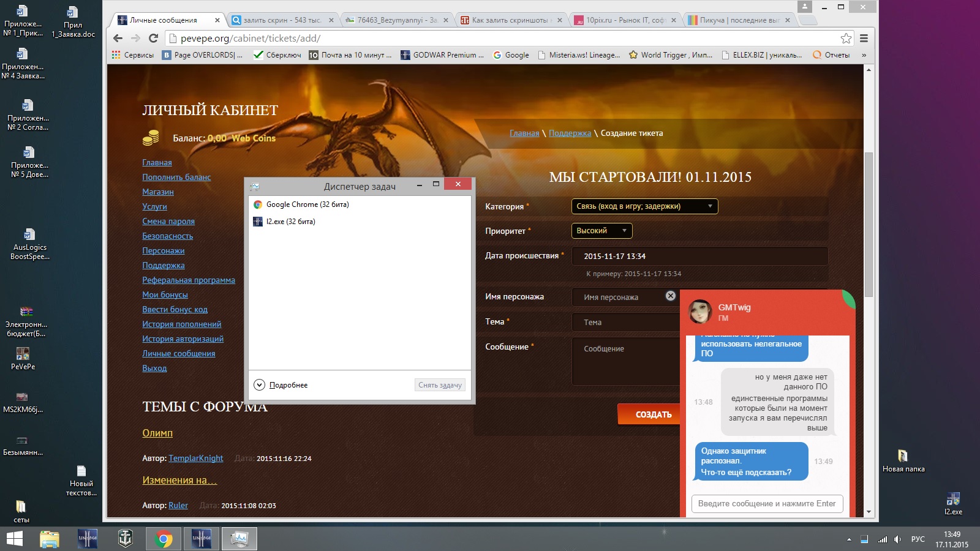This screenshot has width=980, height=551.
Task: Open the Отчеты bookmark
Action: point(831,54)
